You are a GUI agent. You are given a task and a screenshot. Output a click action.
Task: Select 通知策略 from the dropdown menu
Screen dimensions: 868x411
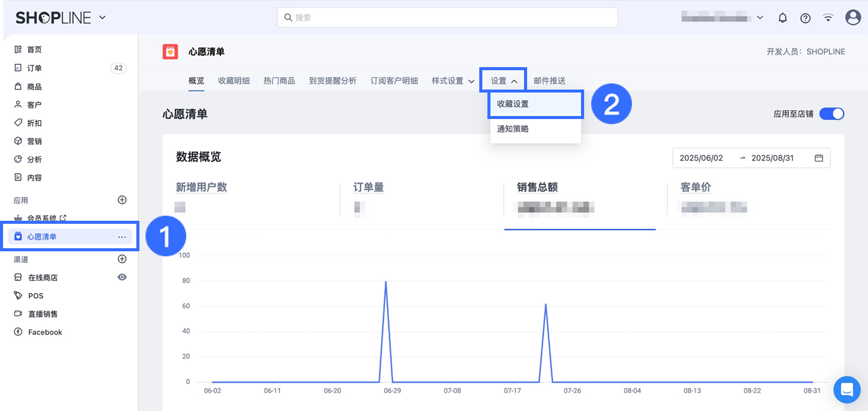pyautogui.click(x=513, y=129)
